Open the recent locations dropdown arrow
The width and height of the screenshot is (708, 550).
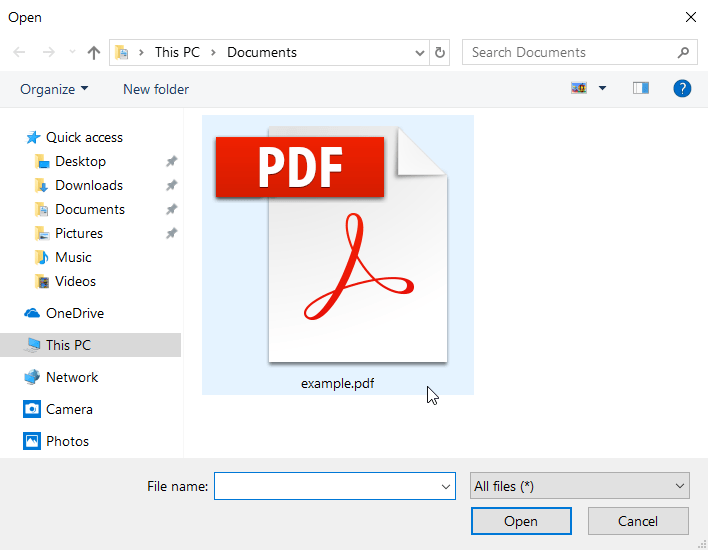pos(72,52)
